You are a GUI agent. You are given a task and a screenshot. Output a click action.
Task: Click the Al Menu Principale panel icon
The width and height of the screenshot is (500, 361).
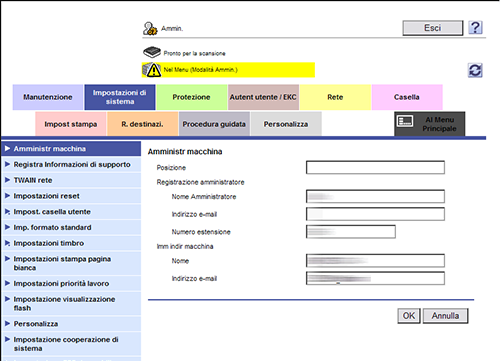pyautogui.click(x=405, y=121)
